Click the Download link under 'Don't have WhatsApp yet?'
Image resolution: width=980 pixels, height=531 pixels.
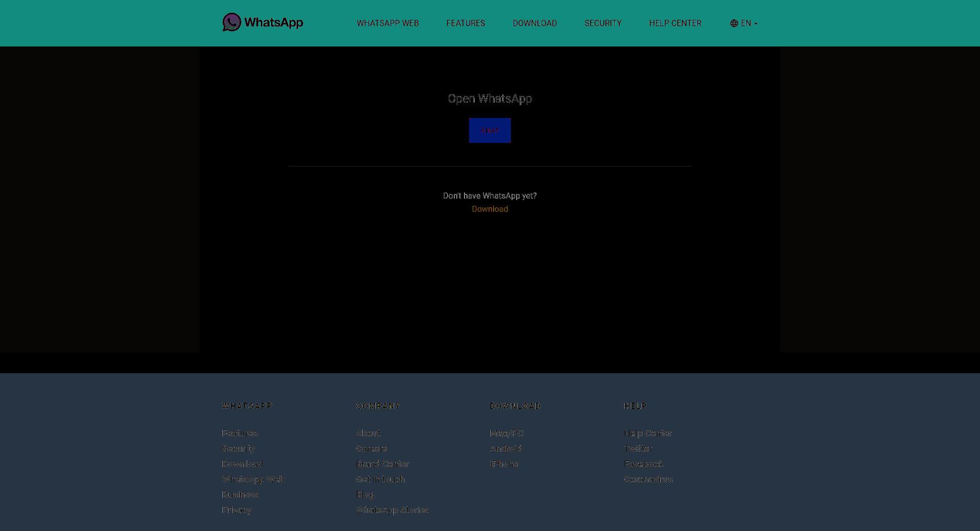tap(490, 209)
